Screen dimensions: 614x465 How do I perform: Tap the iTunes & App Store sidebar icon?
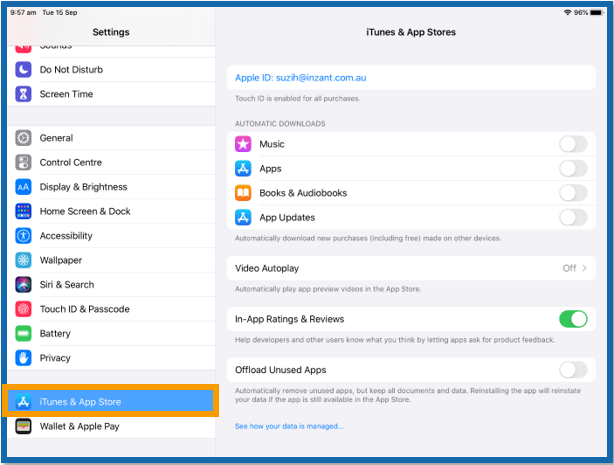(23, 402)
